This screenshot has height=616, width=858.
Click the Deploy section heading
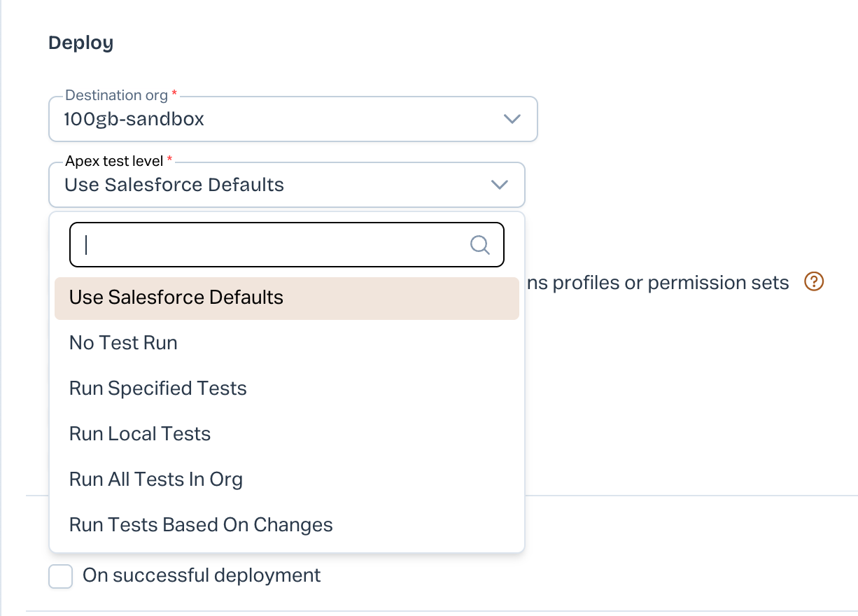pos(80,43)
